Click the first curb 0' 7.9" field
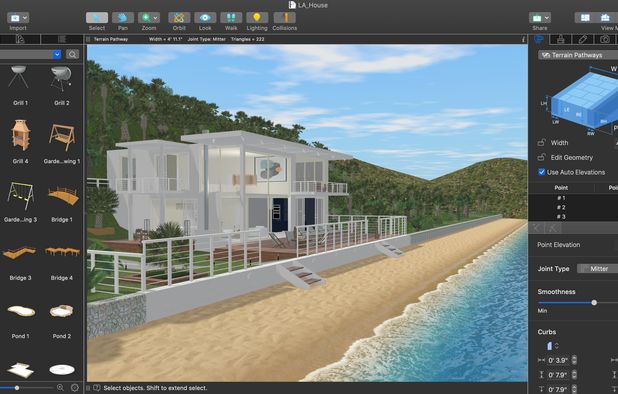The image size is (618, 394). click(x=558, y=375)
